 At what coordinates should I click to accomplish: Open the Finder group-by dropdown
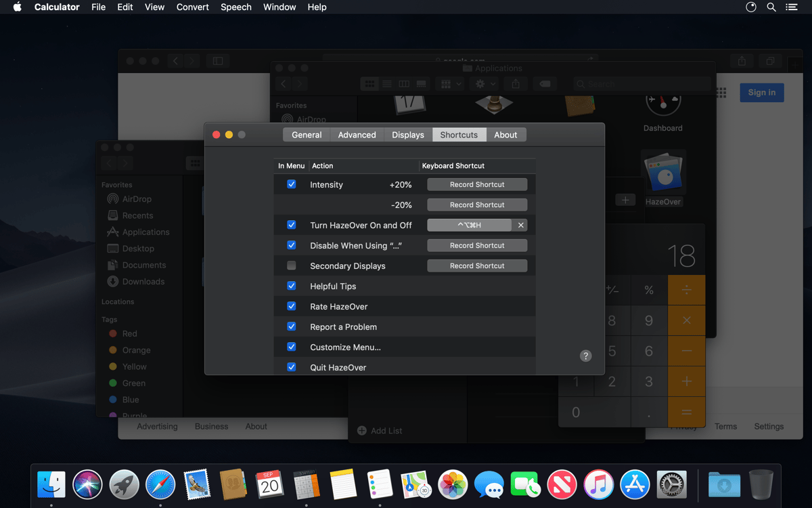(x=451, y=83)
